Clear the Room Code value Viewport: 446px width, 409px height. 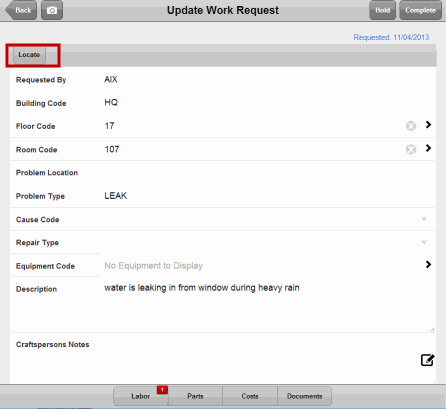point(411,149)
